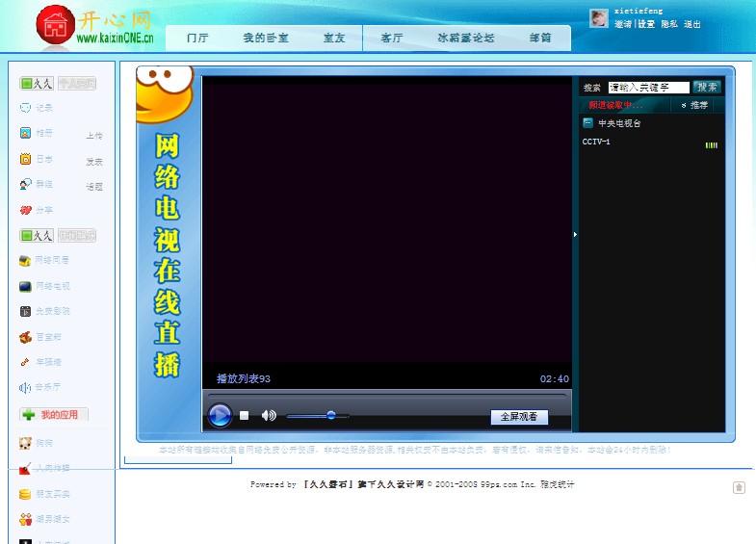756x544 pixels.
Task: Click the playback progress bar
Action: point(387,396)
